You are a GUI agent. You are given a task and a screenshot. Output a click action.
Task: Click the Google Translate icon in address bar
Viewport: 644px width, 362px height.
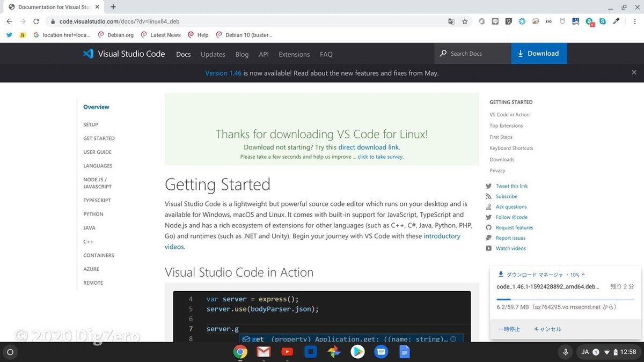coord(451,21)
